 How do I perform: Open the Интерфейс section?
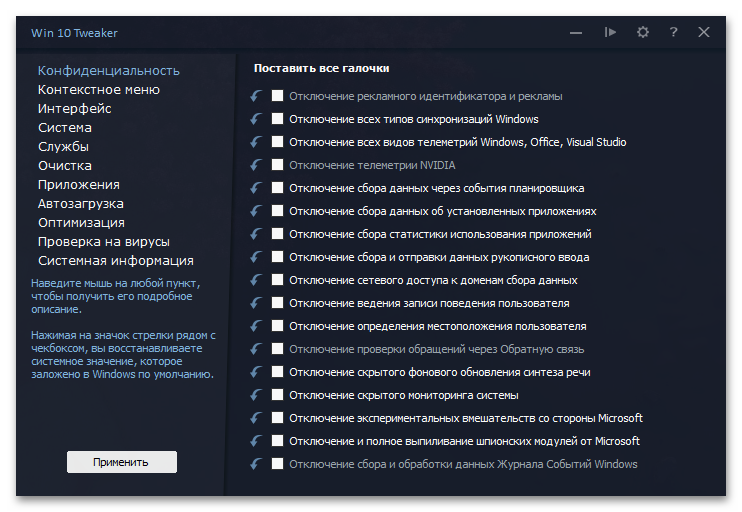(75, 109)
